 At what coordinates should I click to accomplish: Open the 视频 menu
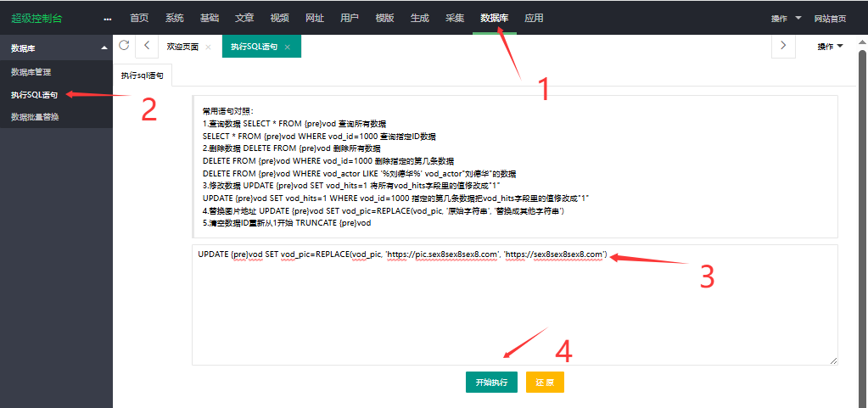[279, 18]
